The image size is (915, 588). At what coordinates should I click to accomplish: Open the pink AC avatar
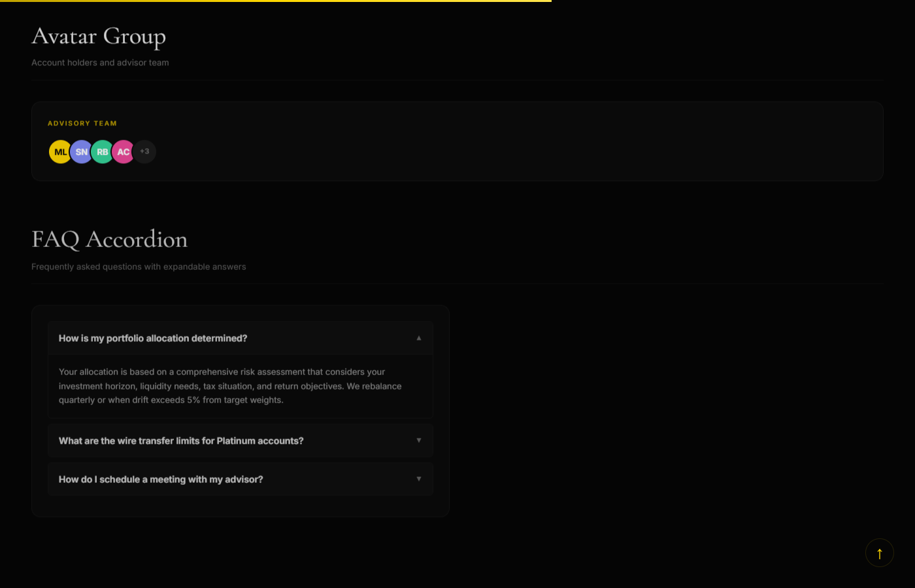[x=124, y=152]
